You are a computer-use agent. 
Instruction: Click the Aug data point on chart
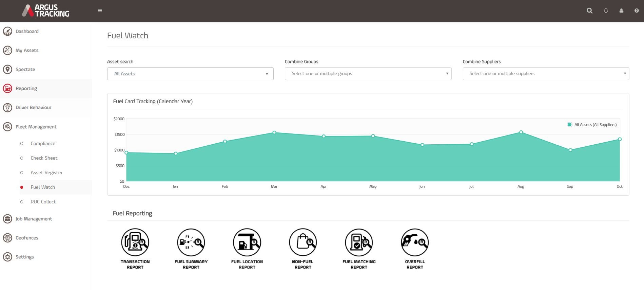[521, 132]
